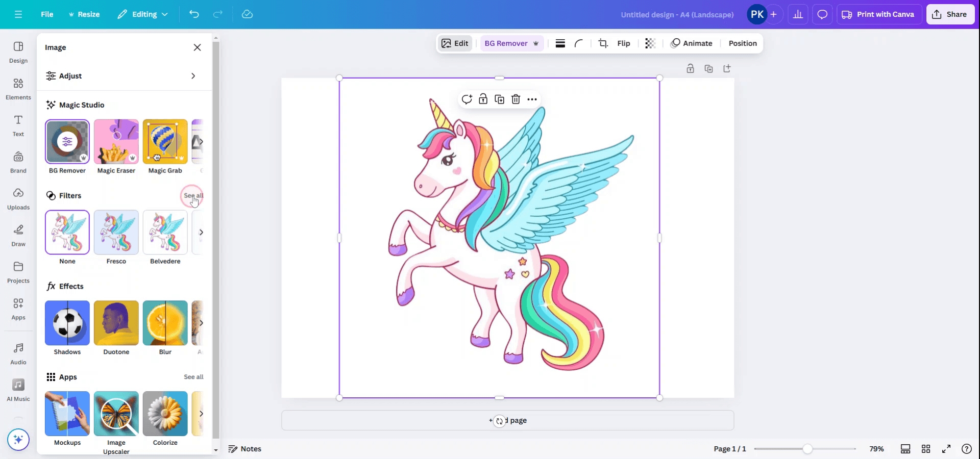The height and width of the screenshot is (459, 980).
Task: Open the Draw tool in sidebar
Action: [18, 235]
